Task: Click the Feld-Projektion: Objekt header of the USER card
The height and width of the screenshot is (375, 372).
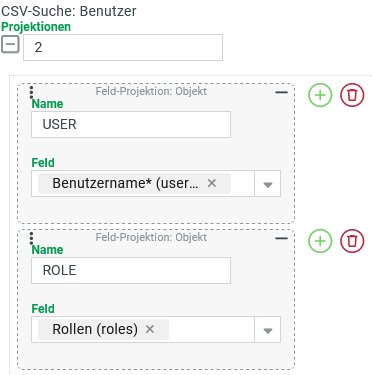Action: [x=151, y=91]
